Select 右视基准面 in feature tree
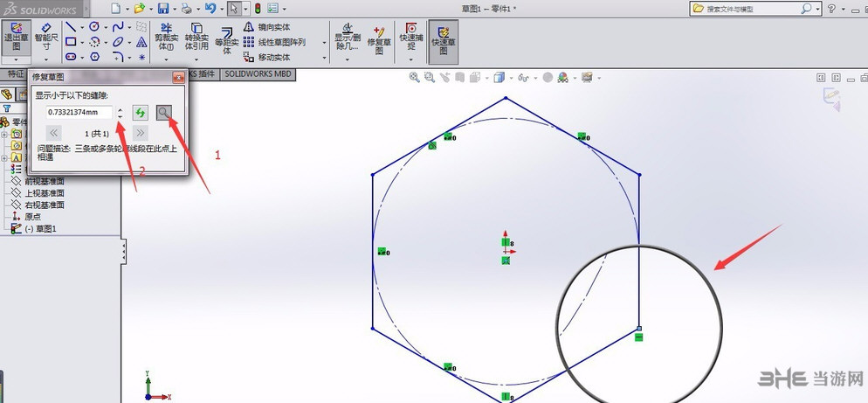Screen dimensions: 868x403 tap(45, 205)
